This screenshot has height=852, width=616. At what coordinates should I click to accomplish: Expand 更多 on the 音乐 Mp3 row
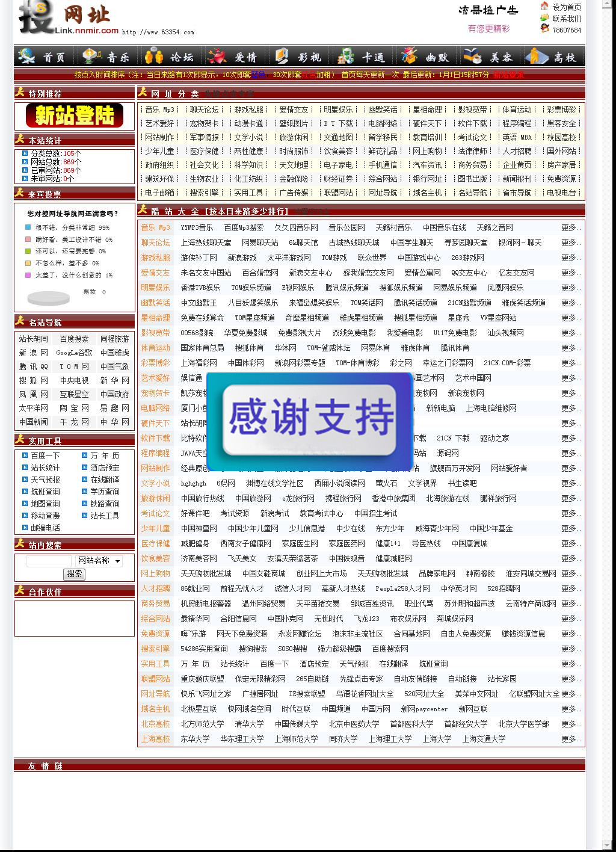pyautogui.click(x=571, y=227)
